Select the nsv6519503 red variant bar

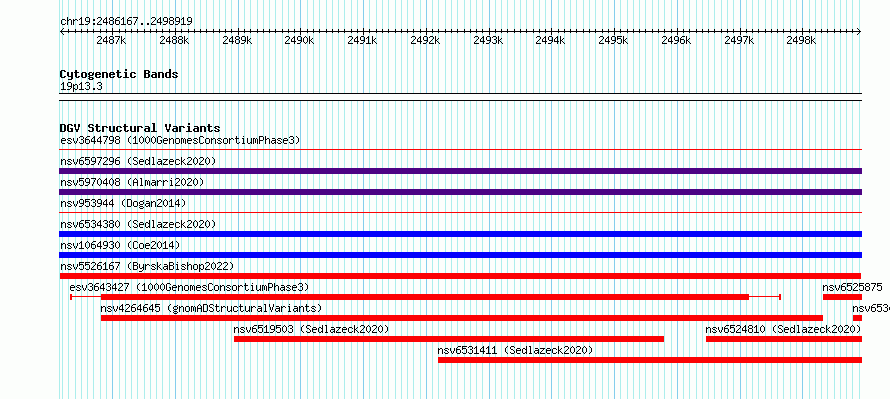449,339
